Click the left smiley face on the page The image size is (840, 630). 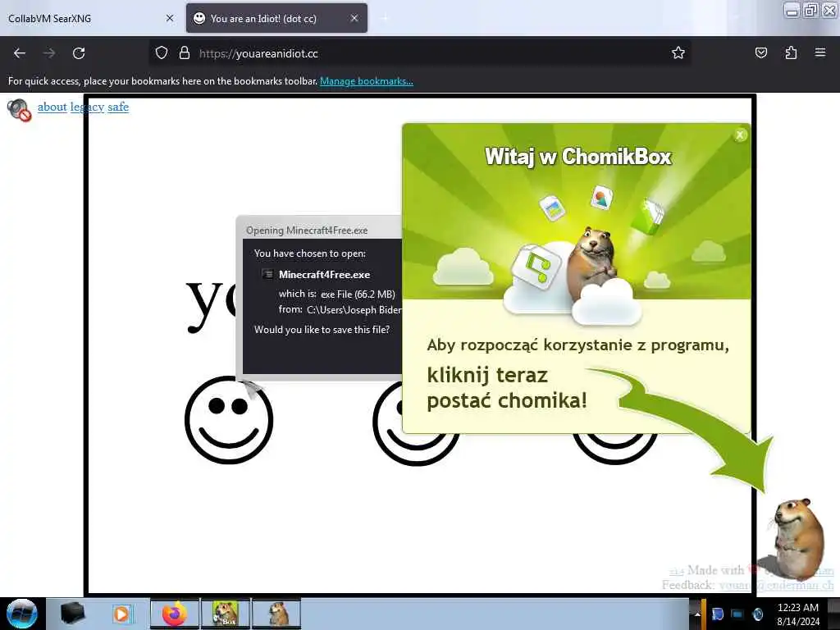pos(229,420)
